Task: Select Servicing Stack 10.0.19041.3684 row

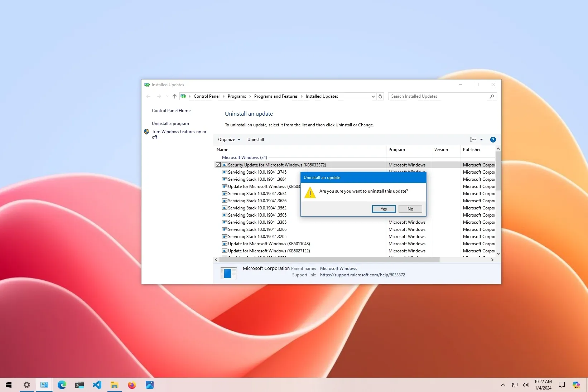Action: point(257,179)
